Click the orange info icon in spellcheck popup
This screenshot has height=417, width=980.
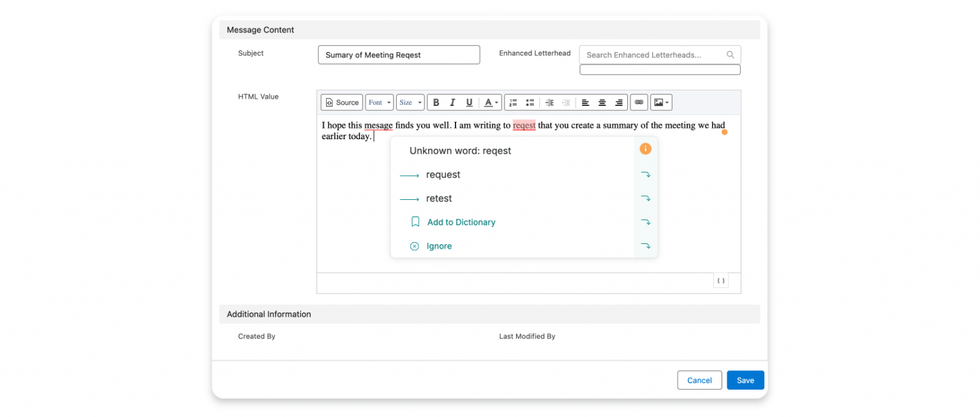click(x=645, y=148)
